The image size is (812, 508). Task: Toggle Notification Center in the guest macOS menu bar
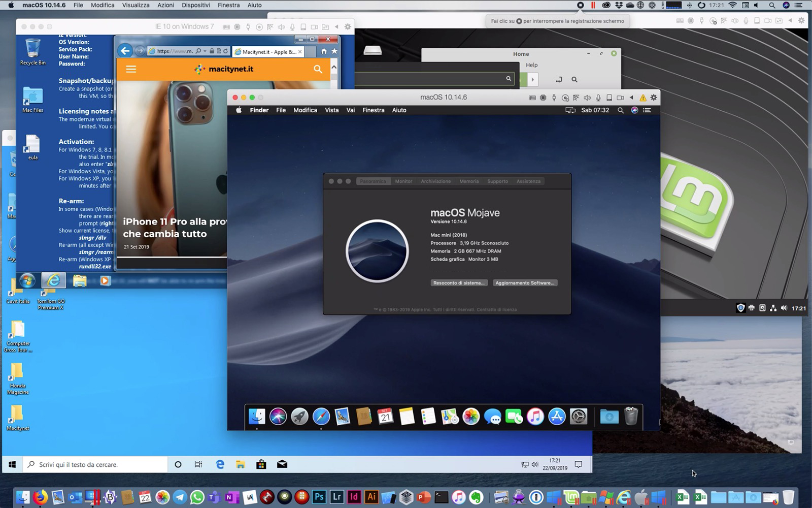pos(647,110)
